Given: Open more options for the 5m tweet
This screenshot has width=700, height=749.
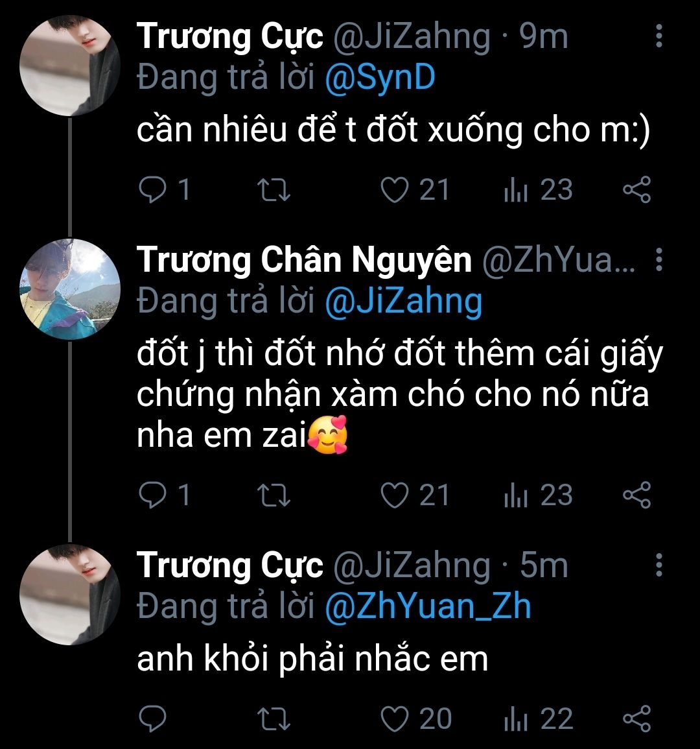Looking at the screenshot, I should click(x=659, y=565).
